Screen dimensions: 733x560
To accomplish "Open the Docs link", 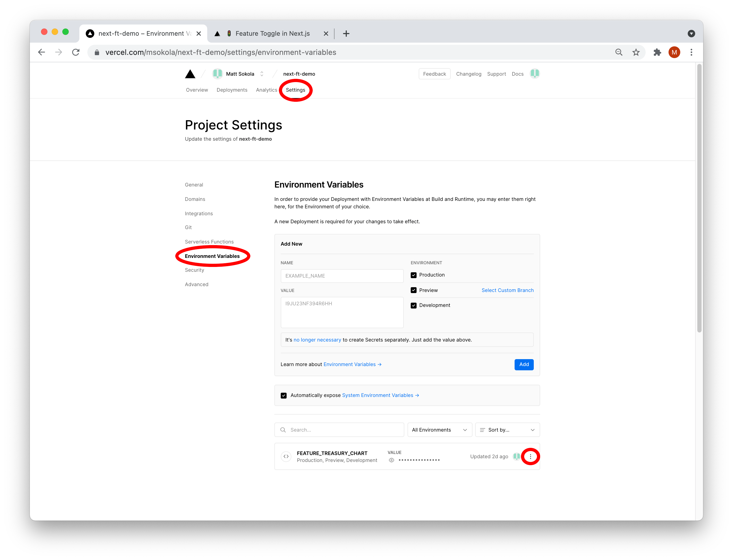I will (x=518, y=74).
